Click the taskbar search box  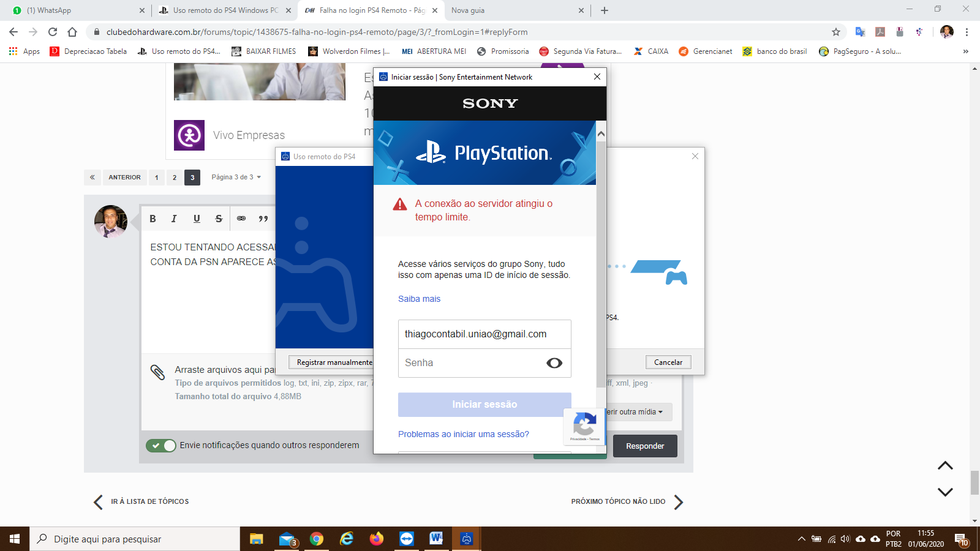(135, 539)
